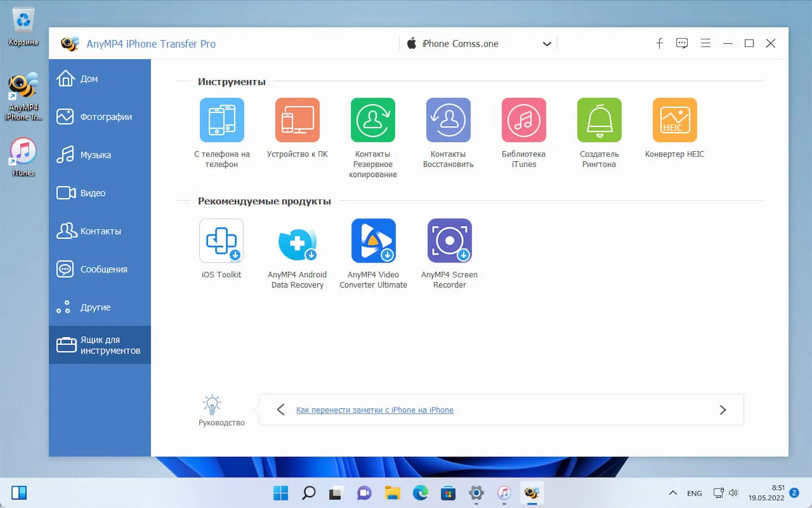
Task: Launch 'Контакты Восстановить' tool
Action: click(448, 120)
